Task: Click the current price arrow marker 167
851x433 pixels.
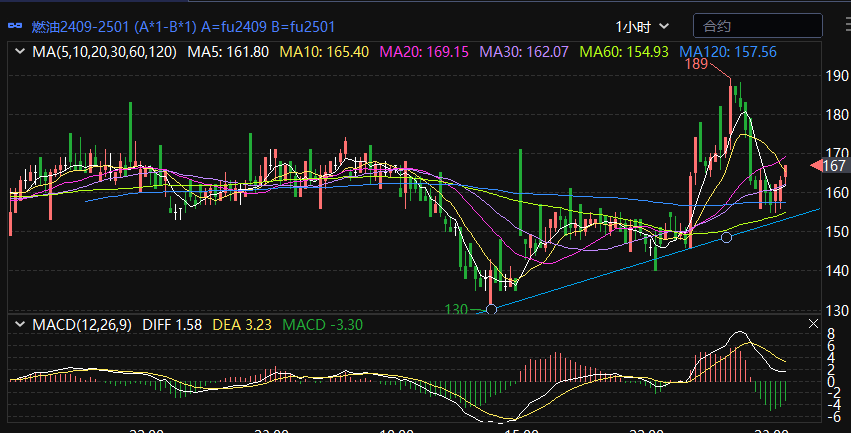Action: [829, 165]
